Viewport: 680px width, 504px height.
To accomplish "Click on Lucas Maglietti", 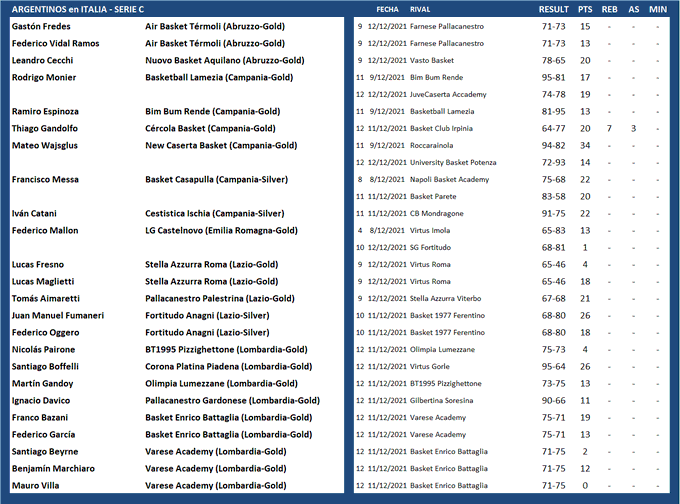I will coord(43,281).
